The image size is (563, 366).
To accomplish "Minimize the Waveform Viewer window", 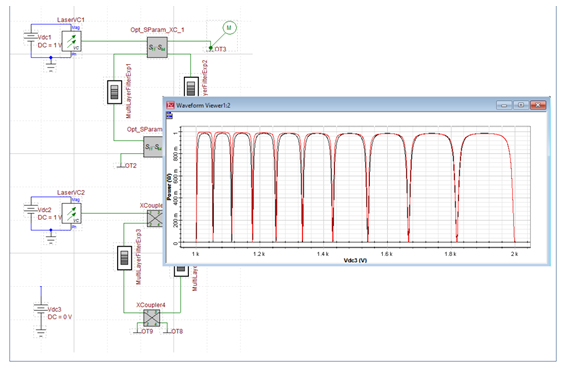I will [504, 105].
